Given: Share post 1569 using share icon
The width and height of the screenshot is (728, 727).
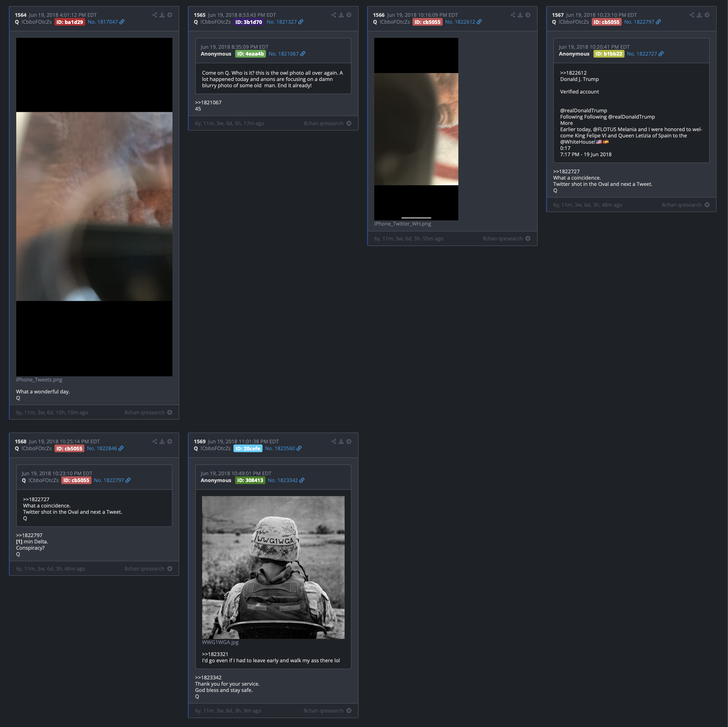Looking at the screenshot, I should pyautogui.click(x=334, y=441).
